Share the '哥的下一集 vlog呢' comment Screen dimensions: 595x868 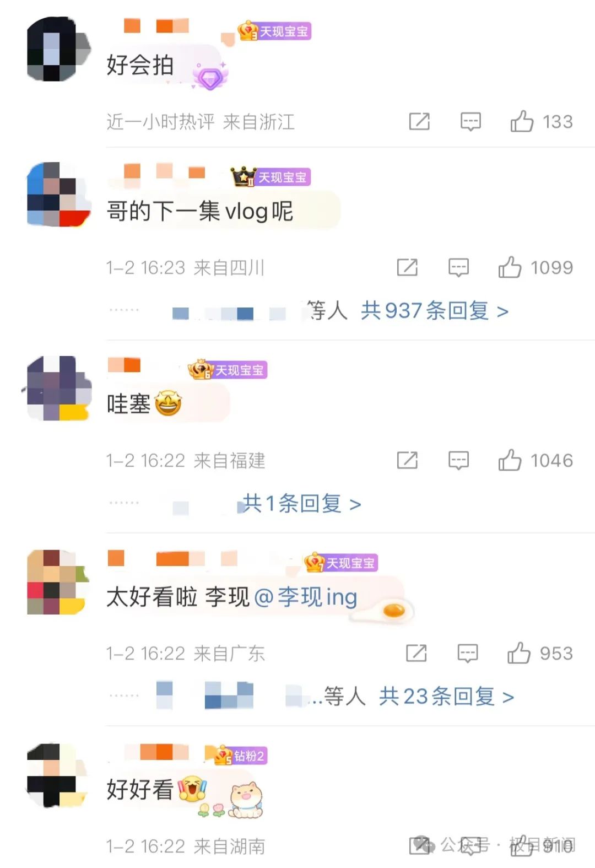[x=407, y=267]
